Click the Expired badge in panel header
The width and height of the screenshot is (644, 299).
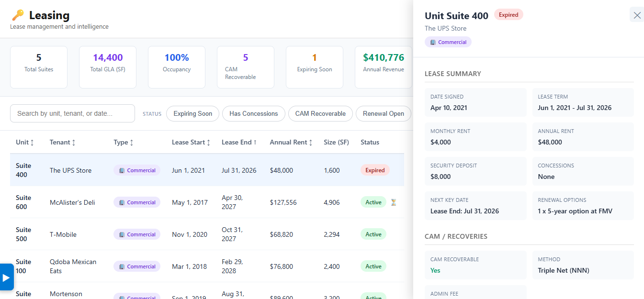pyautogui.click(x=508, y=15)
